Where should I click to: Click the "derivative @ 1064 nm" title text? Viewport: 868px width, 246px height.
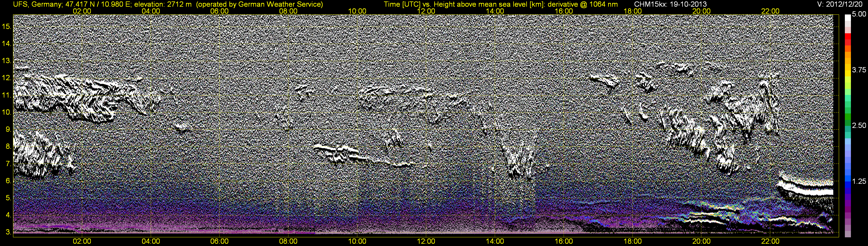583,4
